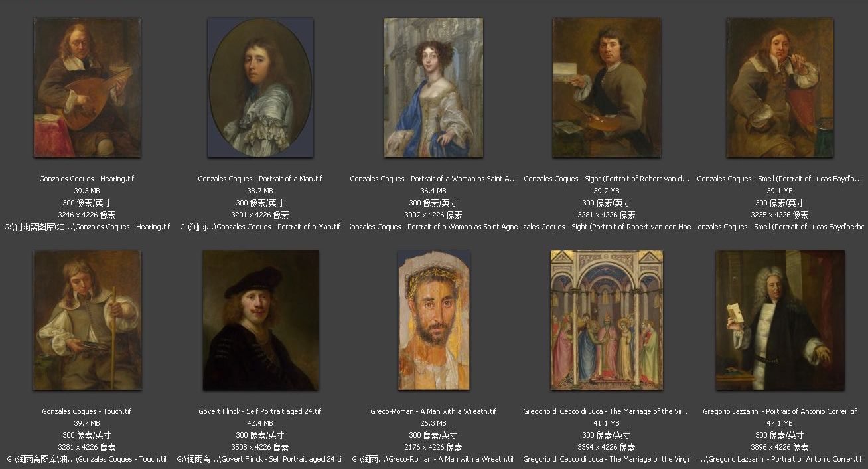Screen dimensions: 868x469
Task: Click the Portrait of Antonio Correr thumbnail
Action: [780, 320]
